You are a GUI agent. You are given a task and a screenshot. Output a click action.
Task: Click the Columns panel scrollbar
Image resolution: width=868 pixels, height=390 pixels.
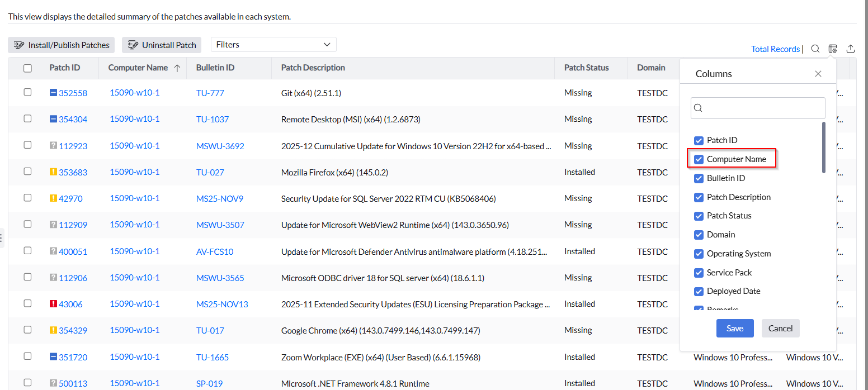(824, 148)
